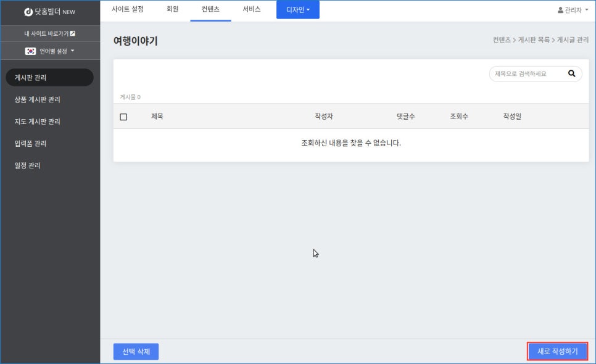Click the 여행이야기 page title
This screenshot has width=596, height=364.
pyautogui.click(x=135, y=41)
